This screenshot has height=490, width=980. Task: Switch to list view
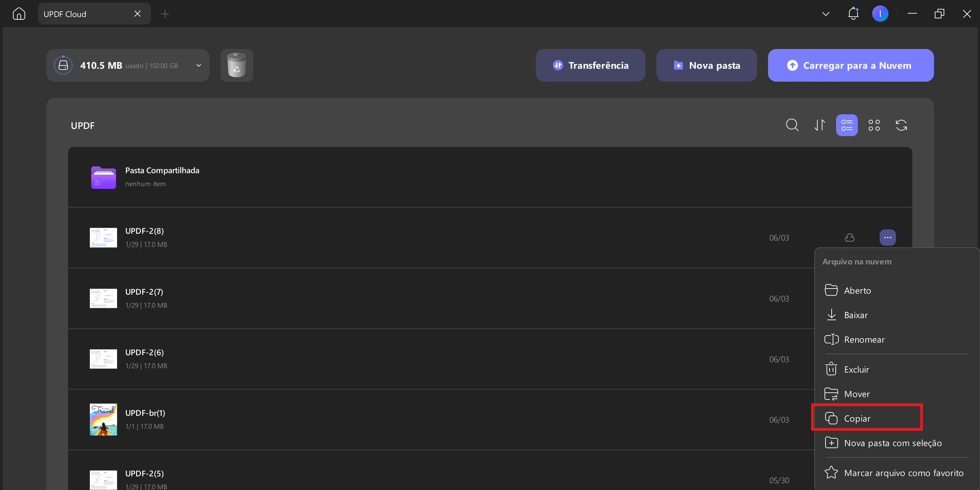coord(847,125)
